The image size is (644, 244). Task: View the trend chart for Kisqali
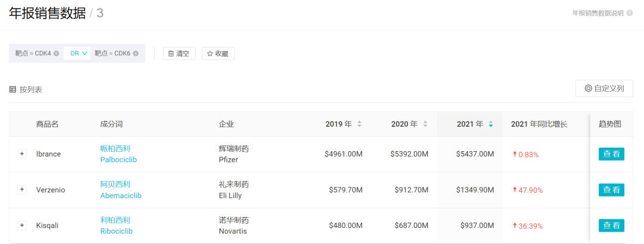611,226
